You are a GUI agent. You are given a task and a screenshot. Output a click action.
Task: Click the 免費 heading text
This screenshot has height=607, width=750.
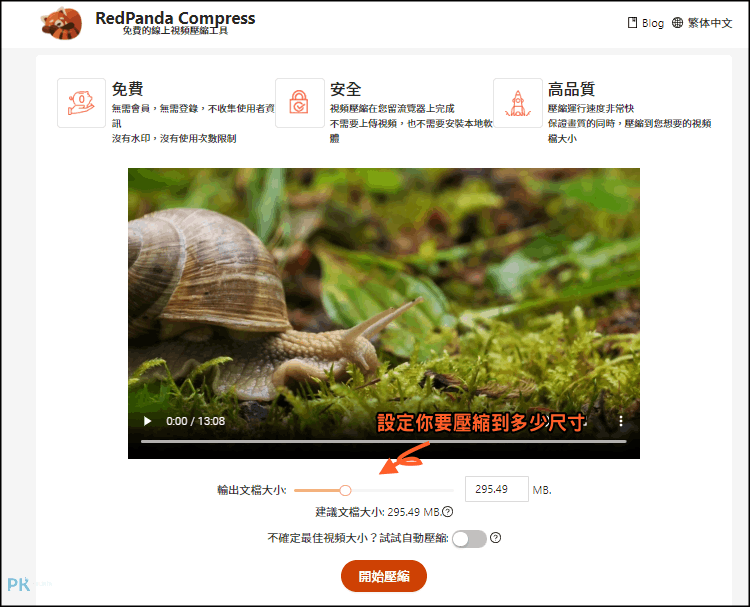point(127,89)
